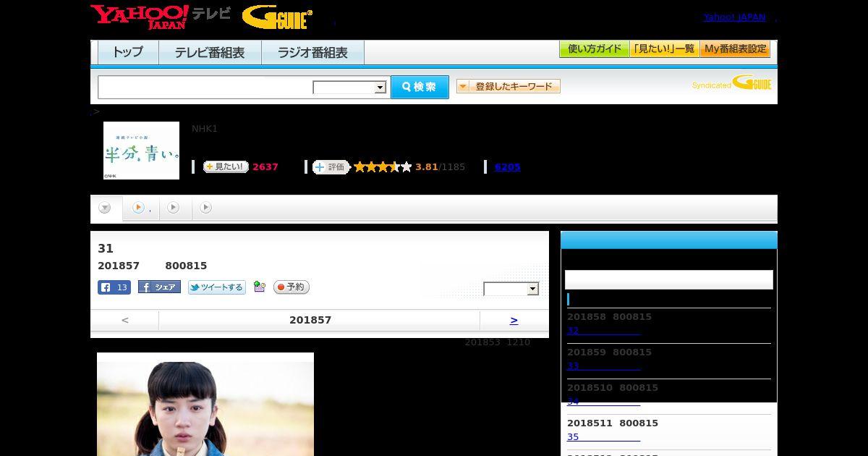Click the '201857' date heading text
Viewport: 868px width, 456px height.
(x=310, y=320)
